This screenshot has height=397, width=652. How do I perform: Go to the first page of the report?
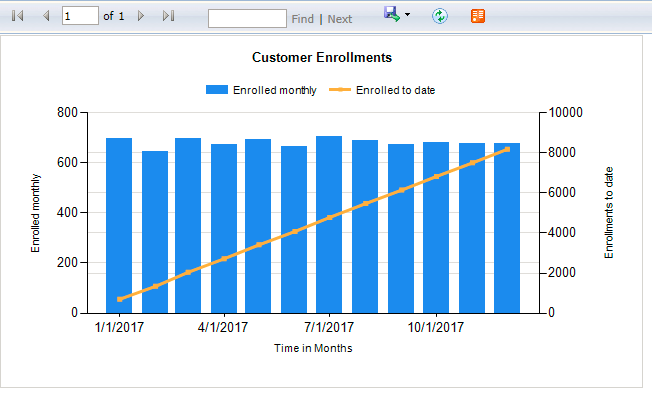[x=17, y=16]
